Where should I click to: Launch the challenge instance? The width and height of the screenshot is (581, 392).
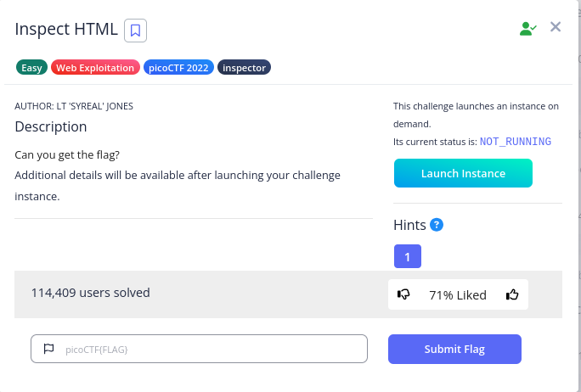(463, 173)
